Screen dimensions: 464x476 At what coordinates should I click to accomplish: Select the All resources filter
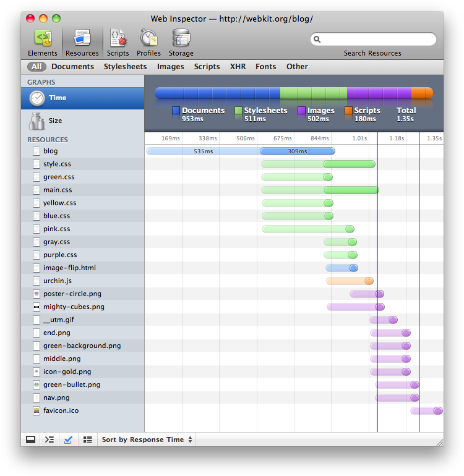coord(37,67)
